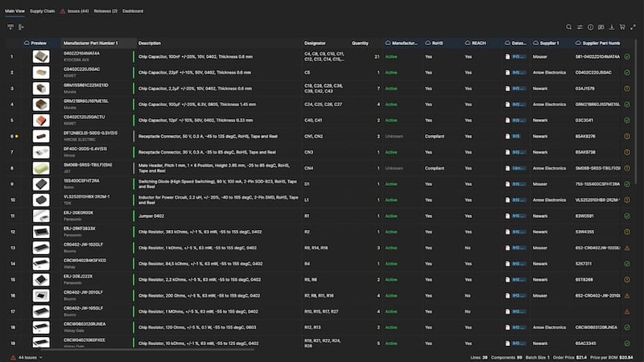The width and height of the screenshot is (644, 362).
Task: Open the Supply Chain tab
Action: pos(43,11)
